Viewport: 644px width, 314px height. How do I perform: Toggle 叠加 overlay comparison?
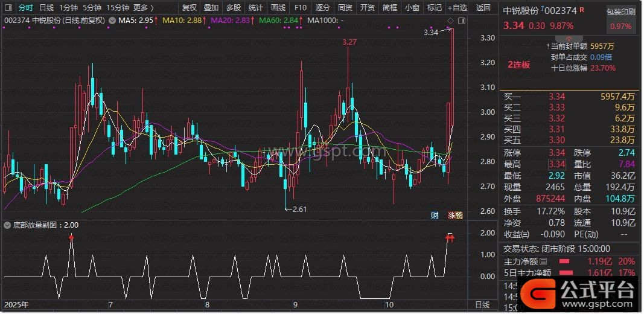click(x=211, y=8)
